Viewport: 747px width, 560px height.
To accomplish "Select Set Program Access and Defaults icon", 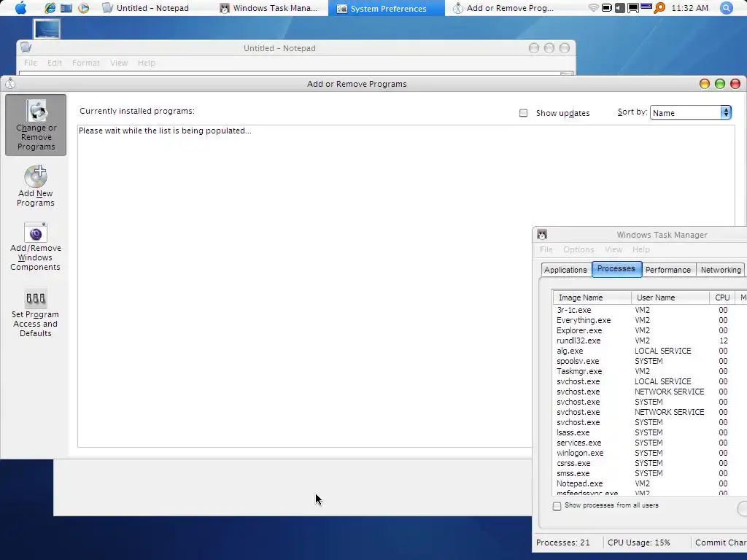I will pyautogui.click(x=36, y=312).
